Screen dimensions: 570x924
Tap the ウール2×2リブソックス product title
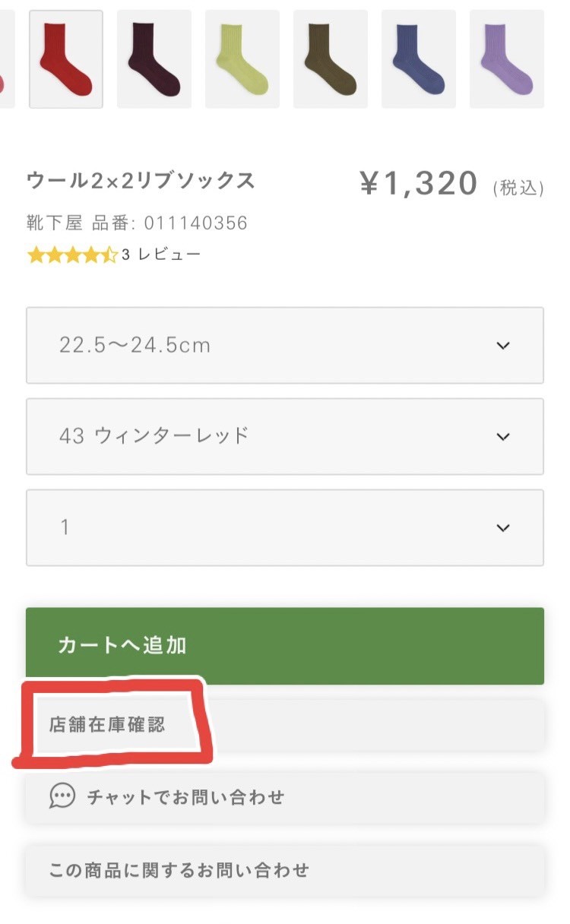[141, 181]
